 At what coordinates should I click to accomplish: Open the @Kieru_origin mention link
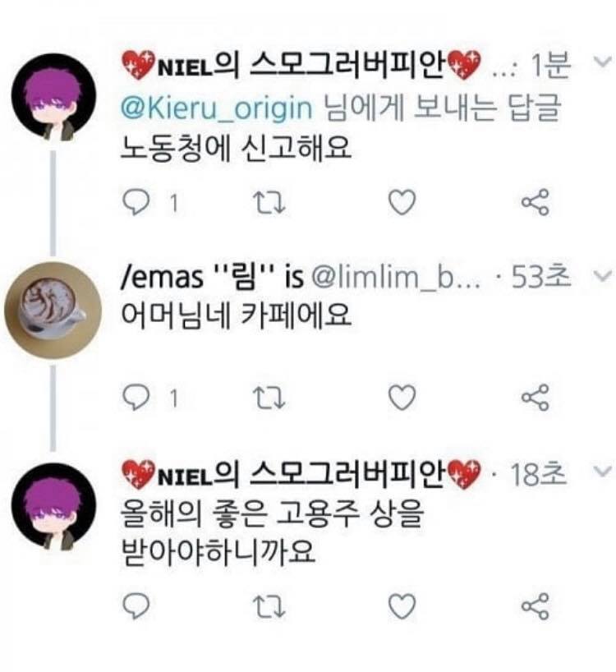[x=217, y=108]
